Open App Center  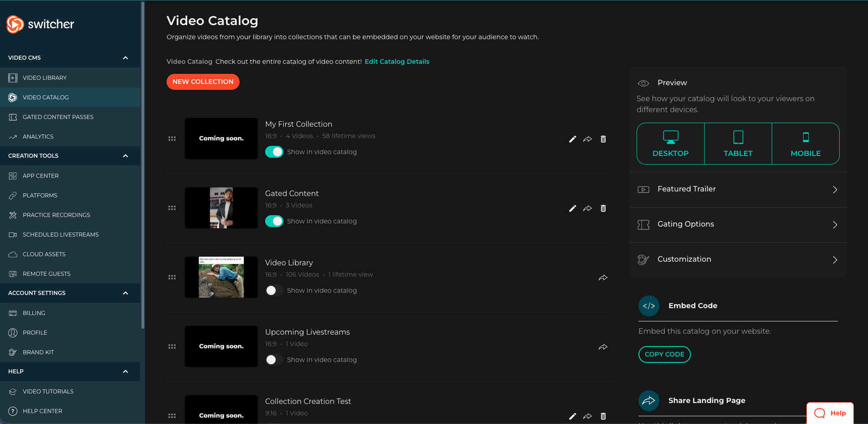(70, 176)
